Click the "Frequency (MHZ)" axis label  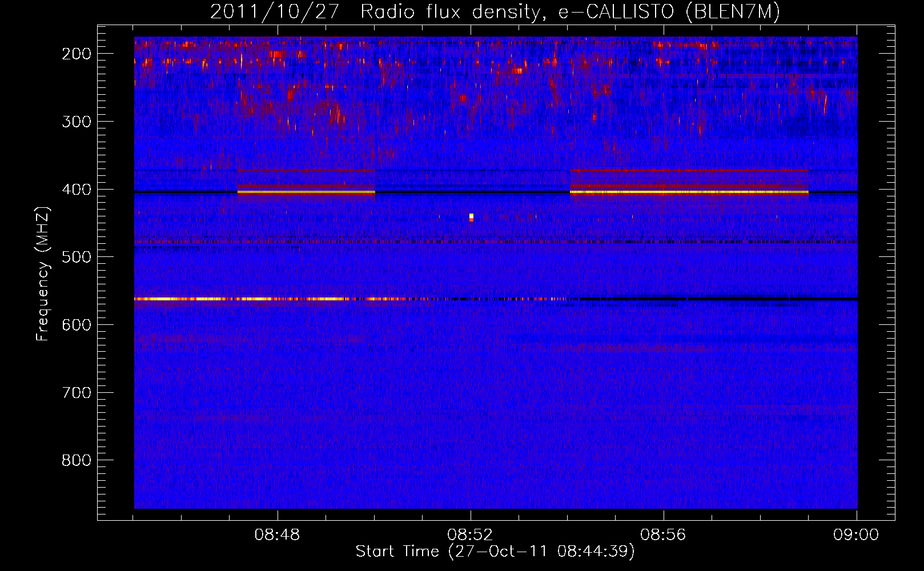pos(43,274)
